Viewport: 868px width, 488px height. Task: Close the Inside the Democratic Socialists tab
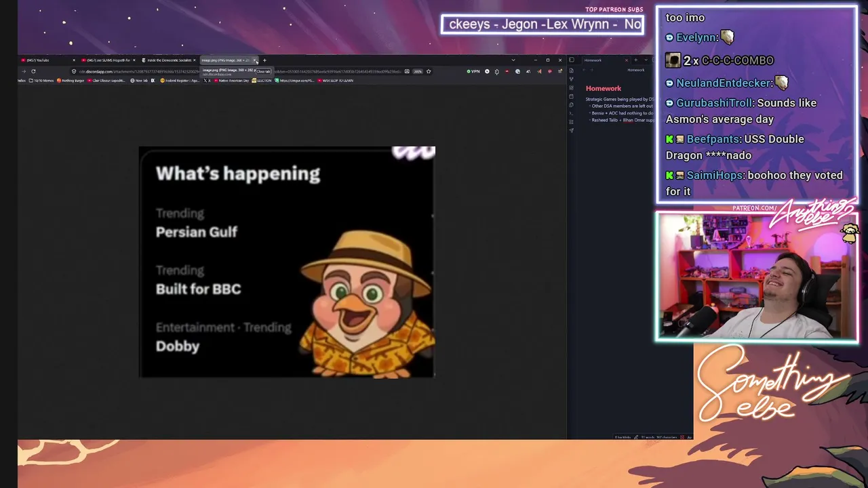tap(194, 60)
